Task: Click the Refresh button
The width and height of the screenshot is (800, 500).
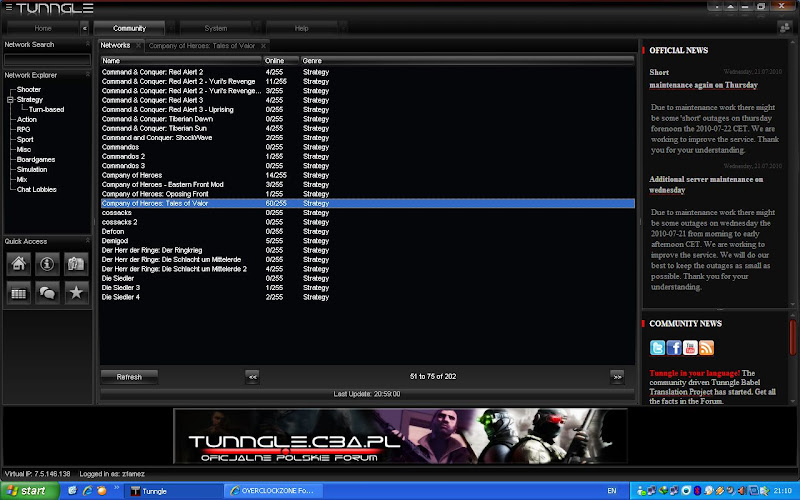Action: coord(129,377)
